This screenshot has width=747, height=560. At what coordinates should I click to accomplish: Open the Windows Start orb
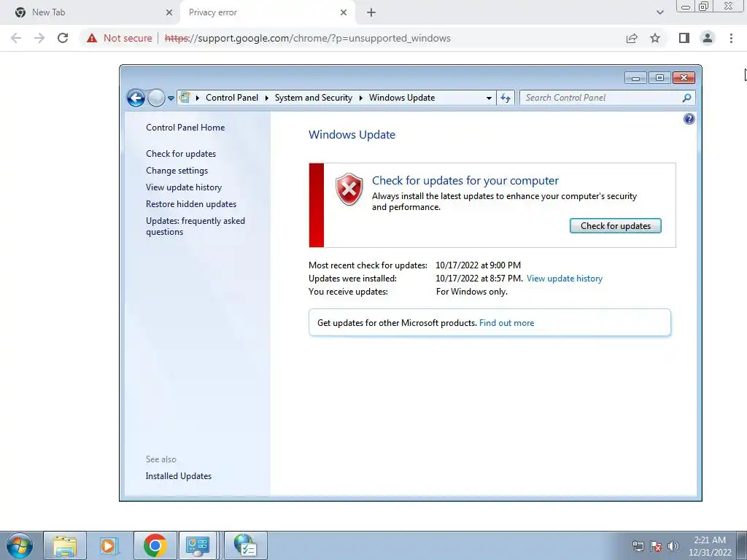20,545
